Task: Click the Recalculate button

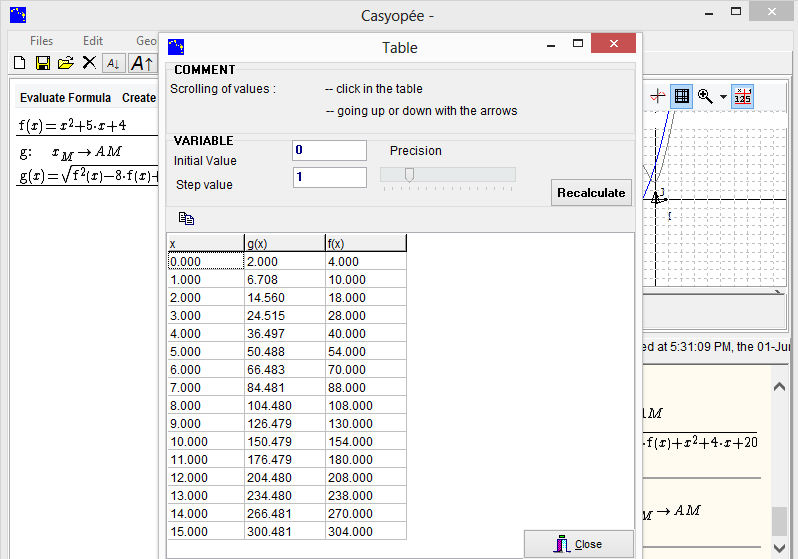Action: (591, 193)
